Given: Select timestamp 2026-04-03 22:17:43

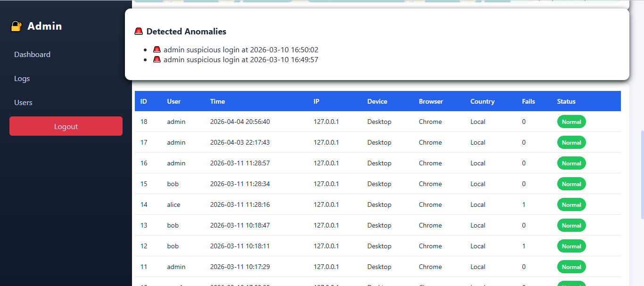Looking at the screenshot, I should (x=240, y=142).
